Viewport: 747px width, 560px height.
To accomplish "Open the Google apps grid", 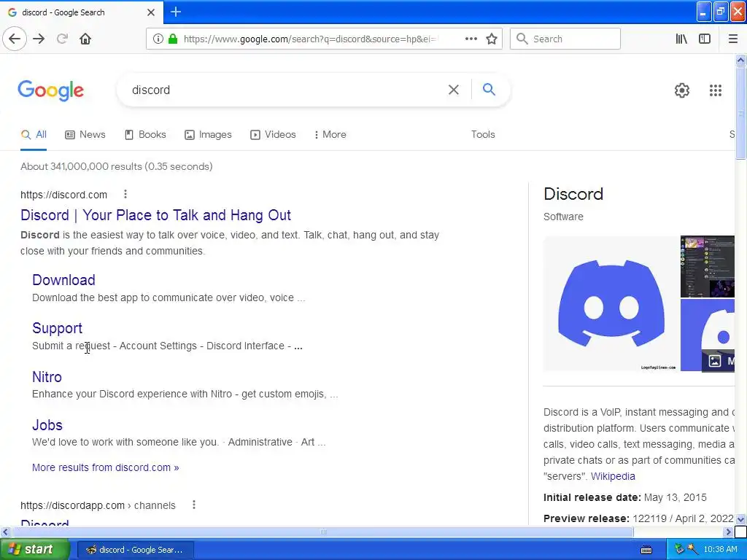I will click(715, 90).
